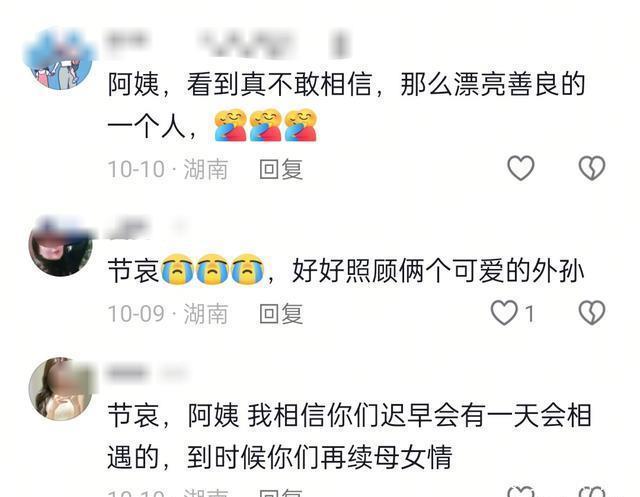This screenshot has height=497, width=640.
Task: Click the 10-10 · 湖南 timestamp of first comment
Action: [168, 169]
